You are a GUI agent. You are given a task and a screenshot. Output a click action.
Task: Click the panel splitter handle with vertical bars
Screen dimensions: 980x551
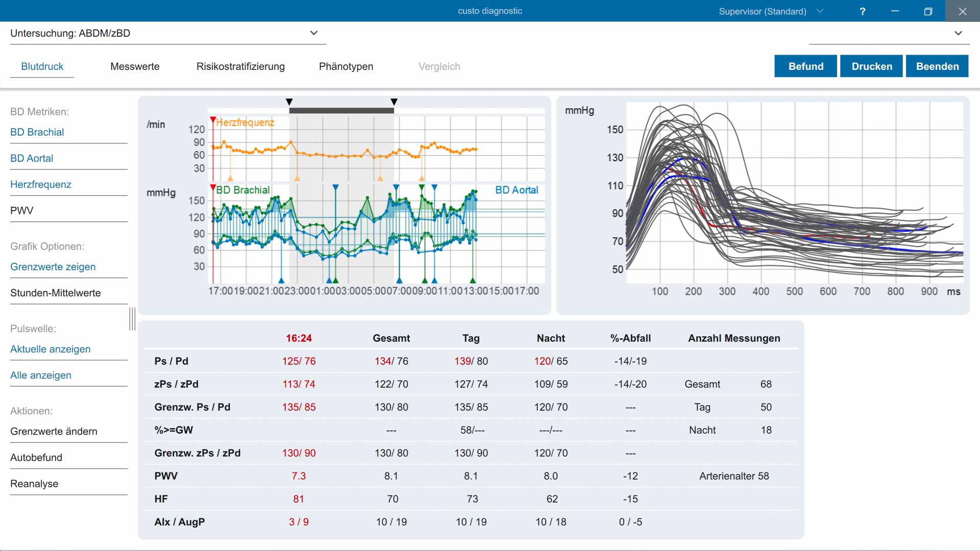[x=132, y=319]
